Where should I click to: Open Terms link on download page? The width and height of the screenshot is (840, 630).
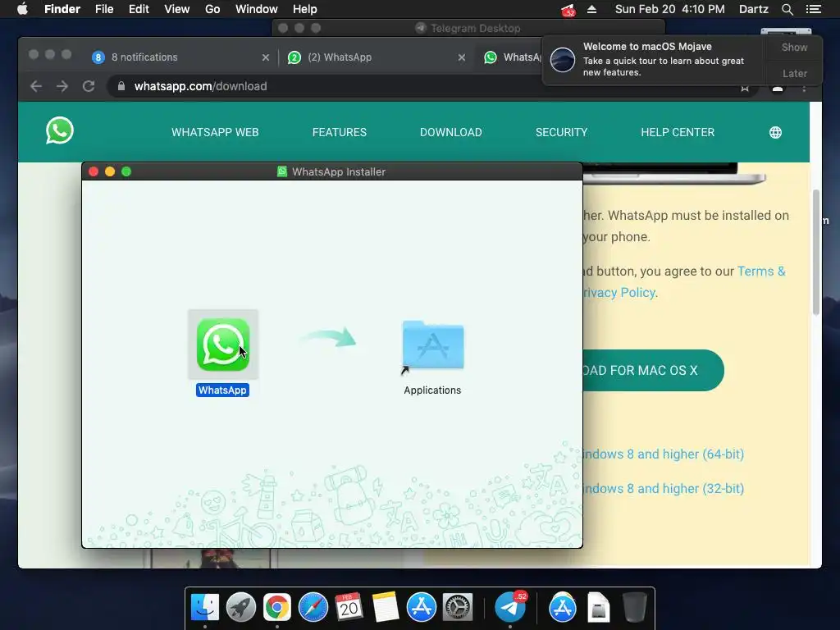coord(761,271)
